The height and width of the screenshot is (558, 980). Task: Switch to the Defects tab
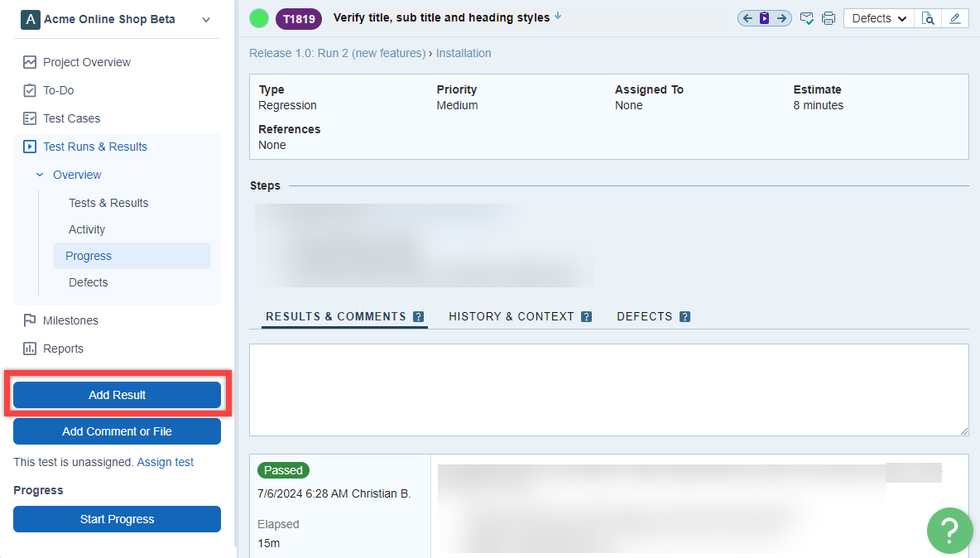(645, 316)
